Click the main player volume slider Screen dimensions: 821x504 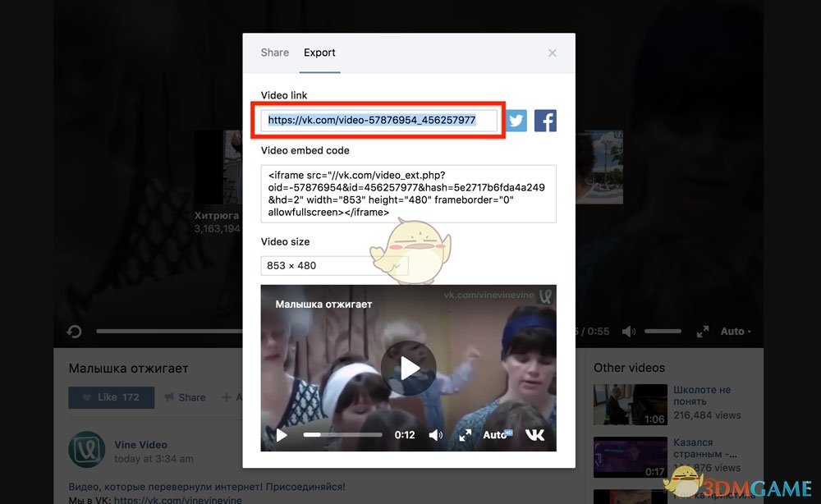(663, 332)
